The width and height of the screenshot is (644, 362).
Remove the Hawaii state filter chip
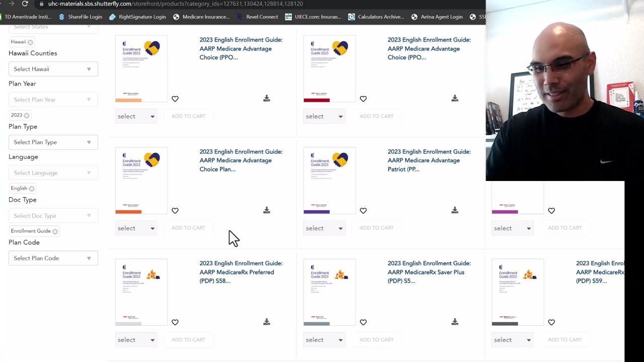tap(30, 42)
